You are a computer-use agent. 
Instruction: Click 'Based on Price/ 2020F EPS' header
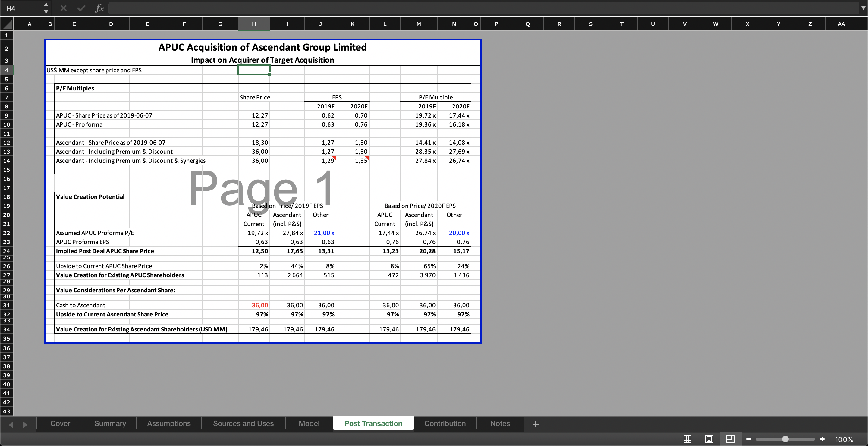(420, 206)
